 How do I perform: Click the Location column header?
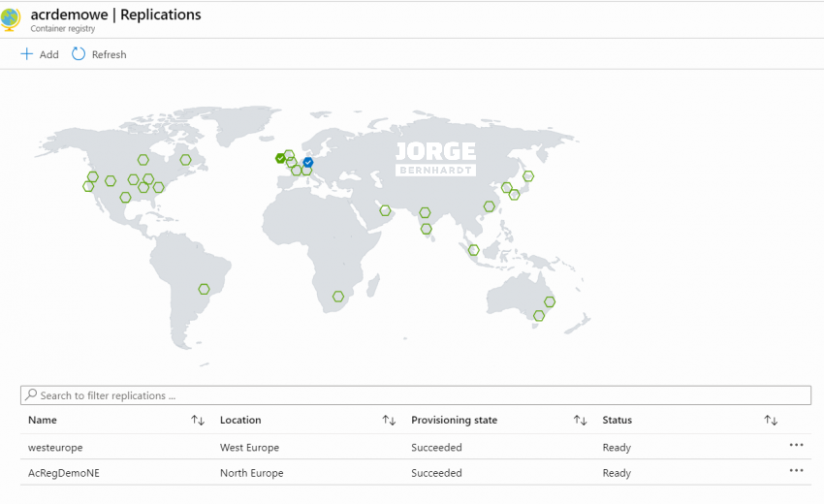[x=240, y=420]
